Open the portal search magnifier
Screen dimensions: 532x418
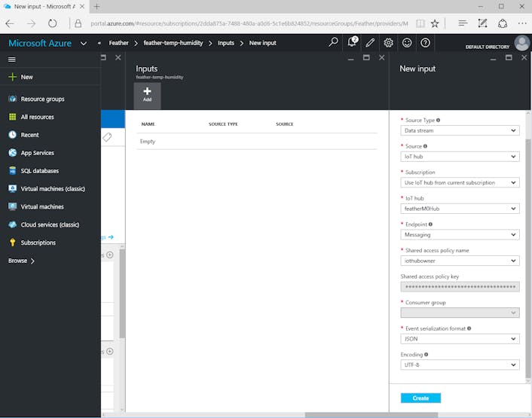(x=334, y=42)
